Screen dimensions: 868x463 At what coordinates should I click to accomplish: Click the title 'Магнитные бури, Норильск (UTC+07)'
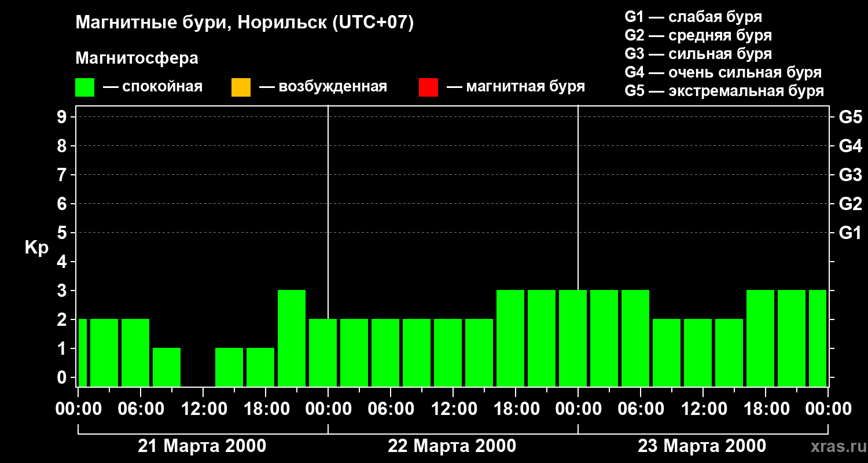tap(245, 23)
